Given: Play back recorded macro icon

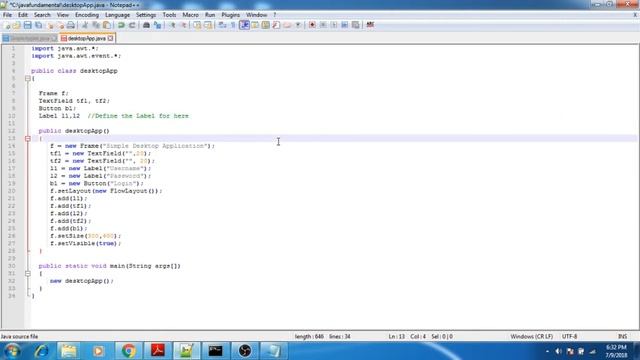Looking at the screenshot, I should point(334,25).
